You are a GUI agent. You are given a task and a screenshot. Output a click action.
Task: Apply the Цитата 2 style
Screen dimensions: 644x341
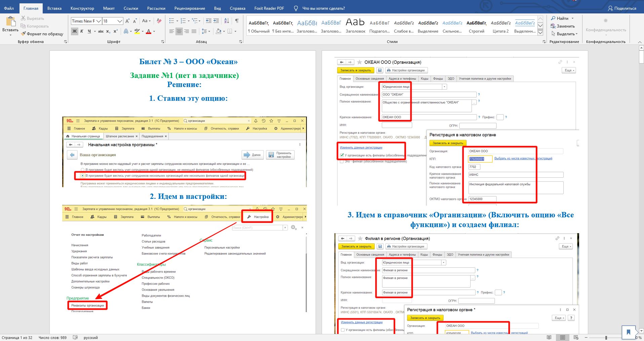click(500, 27)
